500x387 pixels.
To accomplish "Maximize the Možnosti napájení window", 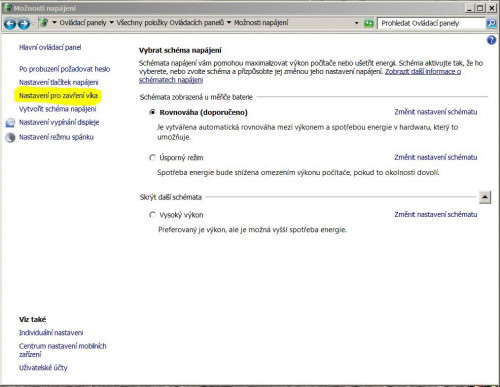I will pyautogui.click(x=480, y=8).
